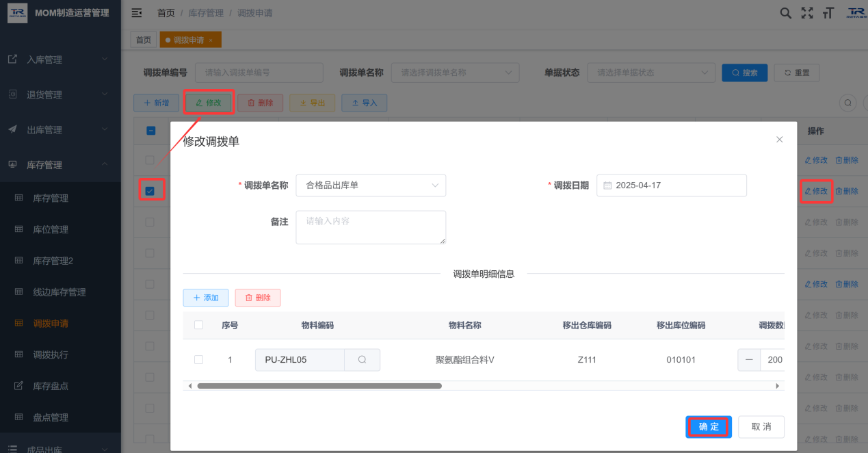Cancel the dialog with 取消
This screenshot has width=868, height=453.
[x=761, y=426]
